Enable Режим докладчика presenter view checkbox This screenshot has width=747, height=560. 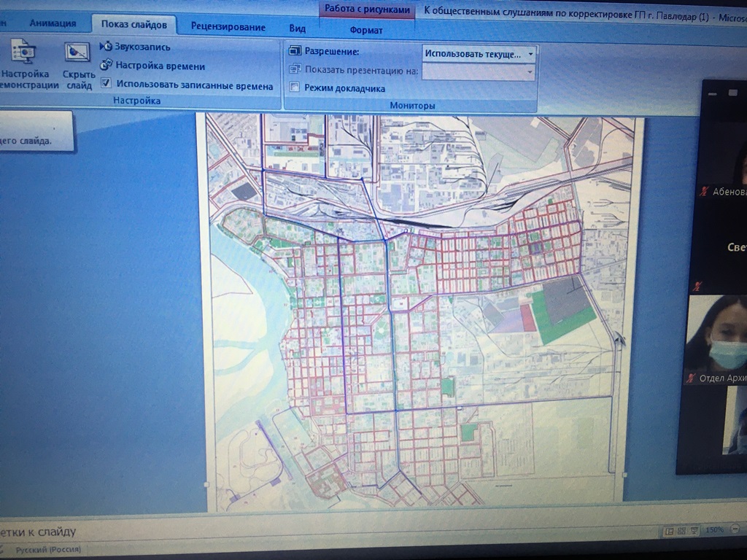(295, 87)
